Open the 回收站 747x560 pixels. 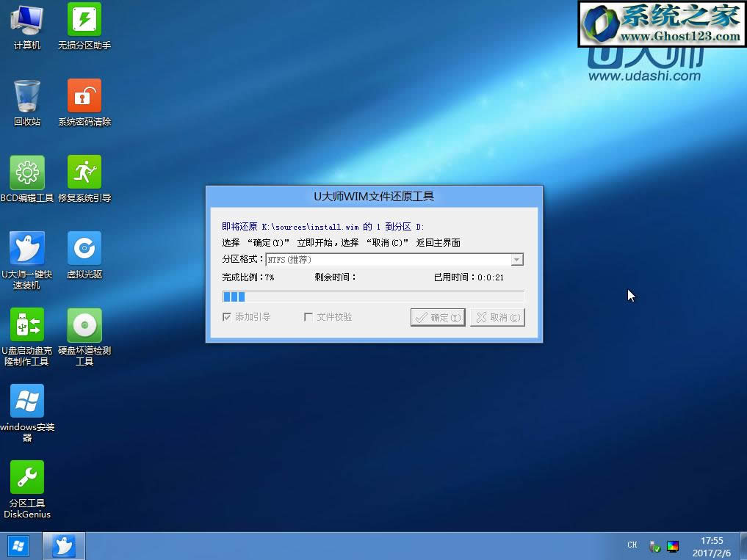click(x=27, y=95)
